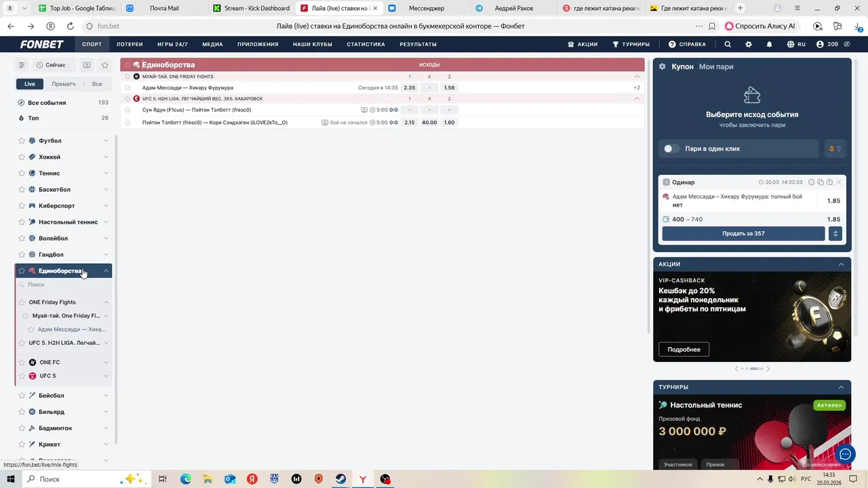
Task: Expand the Баскетбол category chevron
Action: click(106, 190)
